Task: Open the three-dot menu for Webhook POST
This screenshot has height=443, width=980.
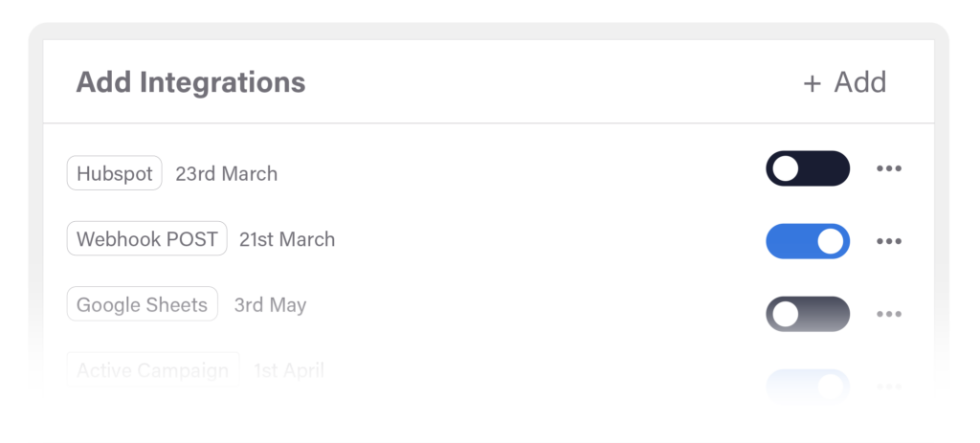Action: pos(889,241)
